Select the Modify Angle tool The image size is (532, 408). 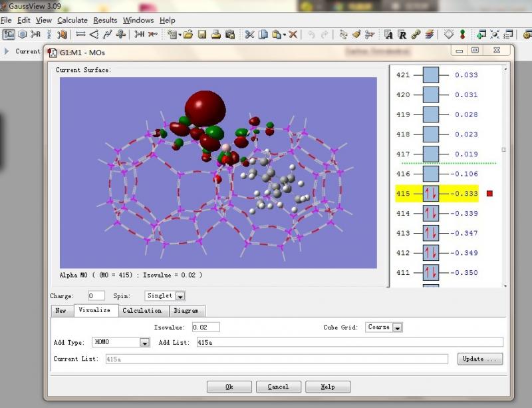[94, 34]
